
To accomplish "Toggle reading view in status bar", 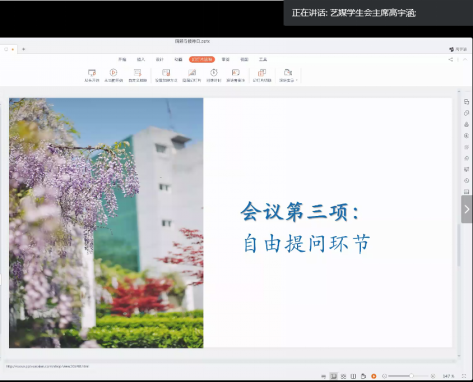I will [x=353, y=376].
